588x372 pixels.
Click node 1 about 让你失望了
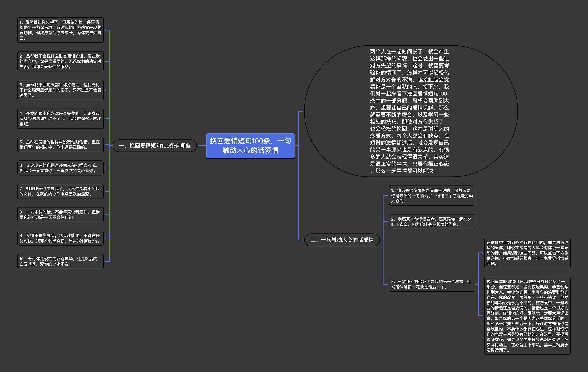[x=60, y=30]
